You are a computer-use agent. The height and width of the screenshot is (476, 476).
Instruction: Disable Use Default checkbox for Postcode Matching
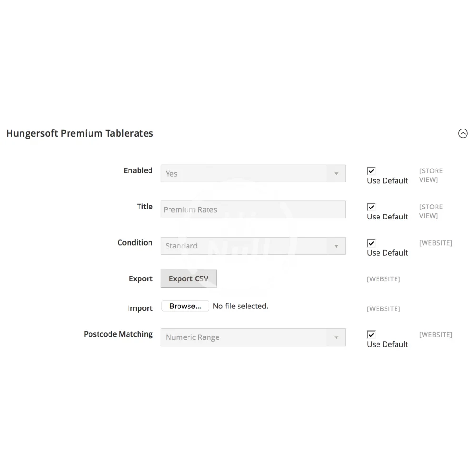point(371,335)
